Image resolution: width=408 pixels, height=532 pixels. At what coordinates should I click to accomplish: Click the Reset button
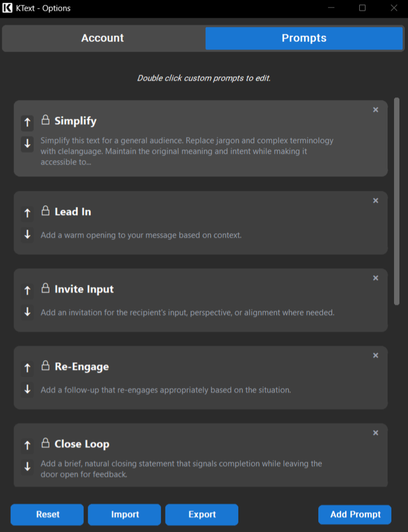(x=47, y=514)
